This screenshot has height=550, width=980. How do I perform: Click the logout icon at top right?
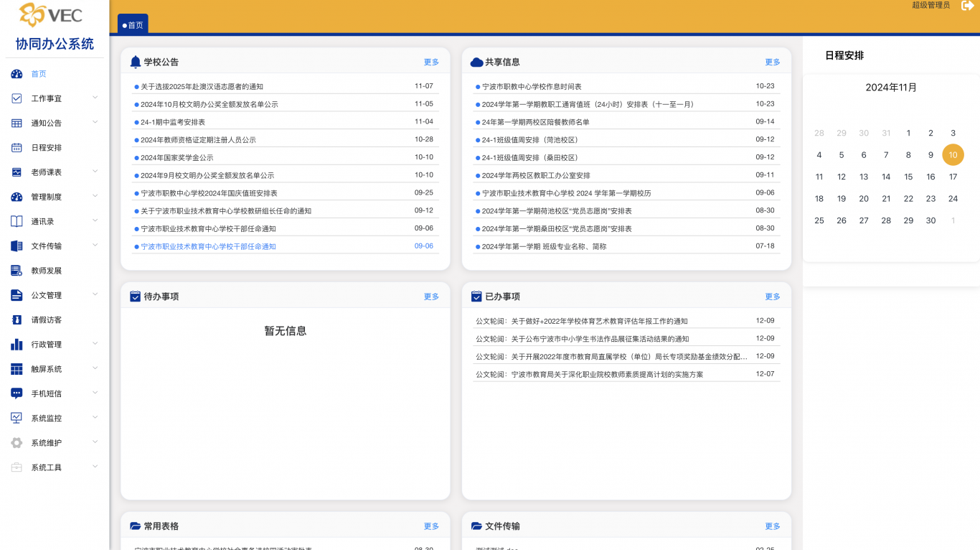[x=968, y=5]
